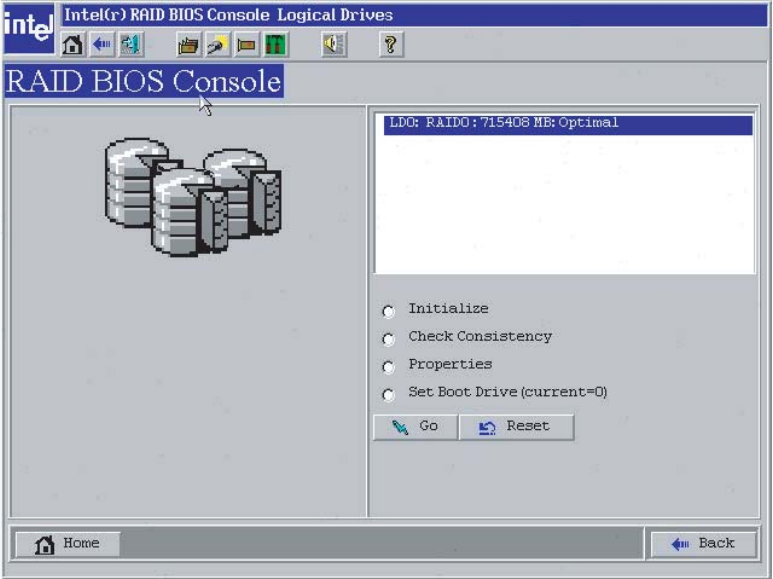The image size is (773, 579).
Task: Click the Home button at the bottom
Action: point(68,544)
